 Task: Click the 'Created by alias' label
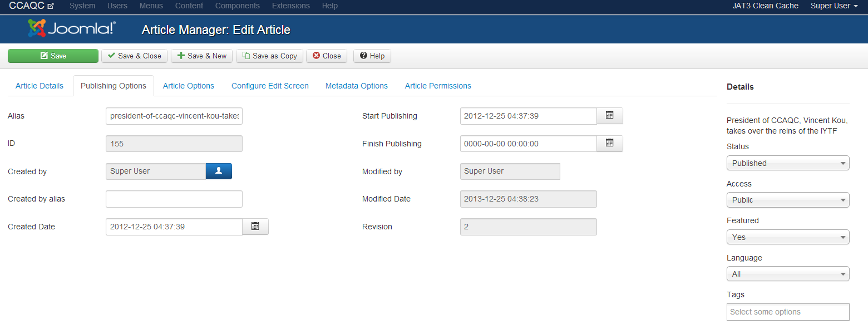click(x=36, y=199)
